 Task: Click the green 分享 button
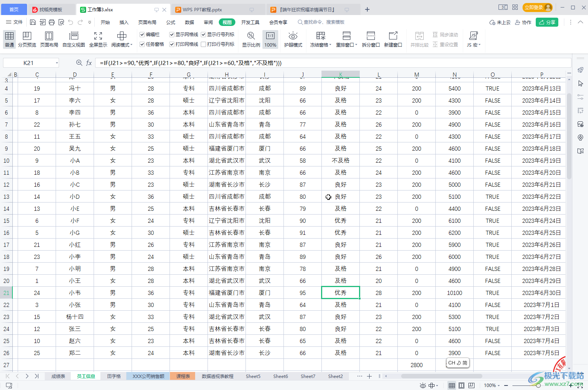(x=547, y=22)
